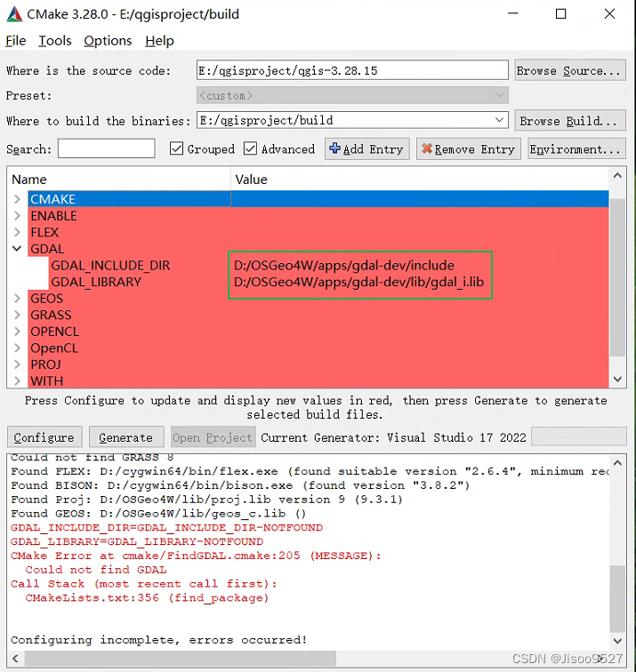Toggle the Advanced checkbox
The width and height of the screenshot is (636, 672).
tap(250, 148)
